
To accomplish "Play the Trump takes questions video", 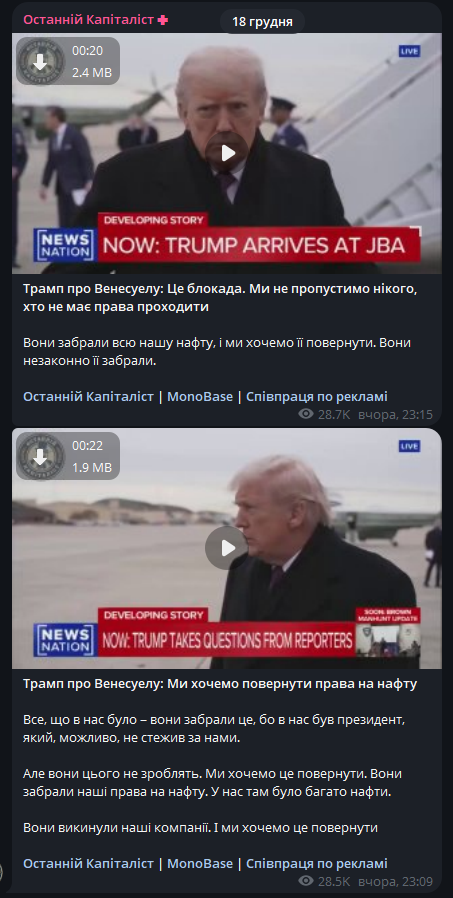I will pos(227,548).
